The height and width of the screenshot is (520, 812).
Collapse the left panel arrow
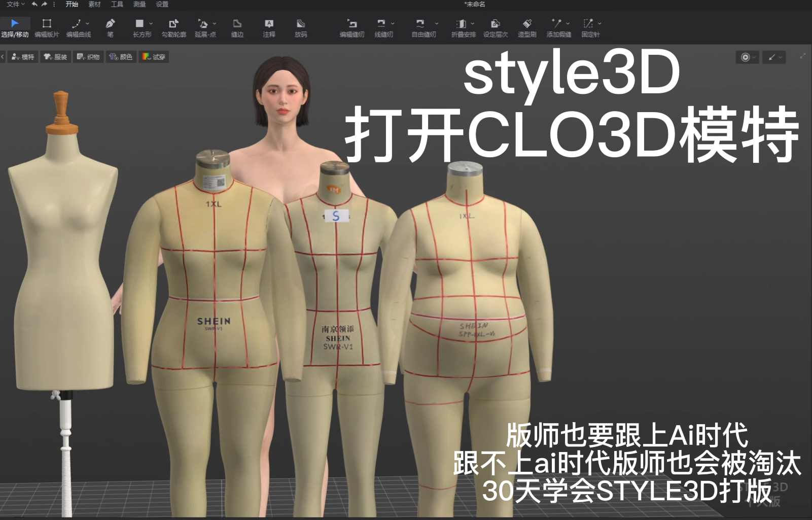point(3,57)
